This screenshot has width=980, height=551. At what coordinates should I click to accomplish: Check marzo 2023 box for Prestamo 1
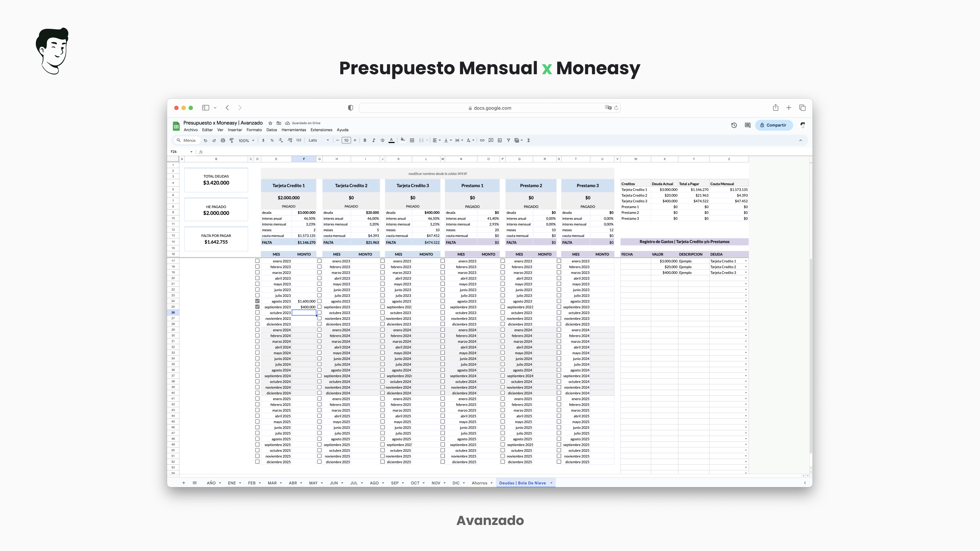tap(443, 272)
